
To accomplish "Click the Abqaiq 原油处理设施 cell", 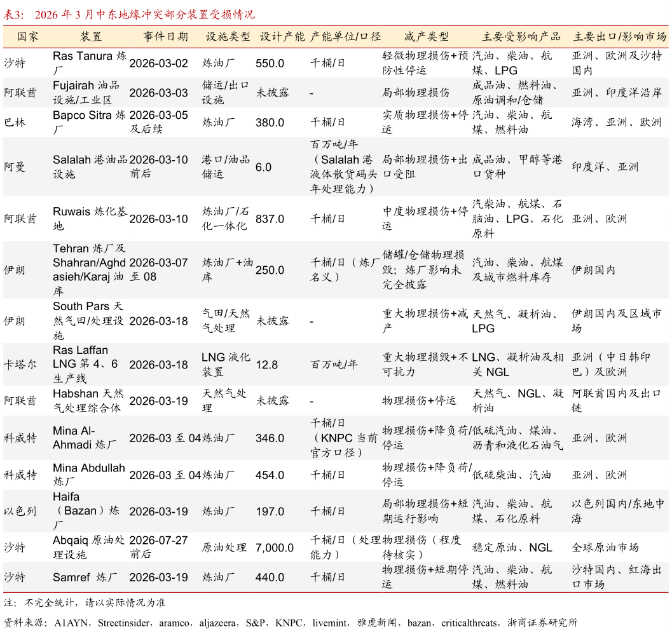I will (89, 547).
